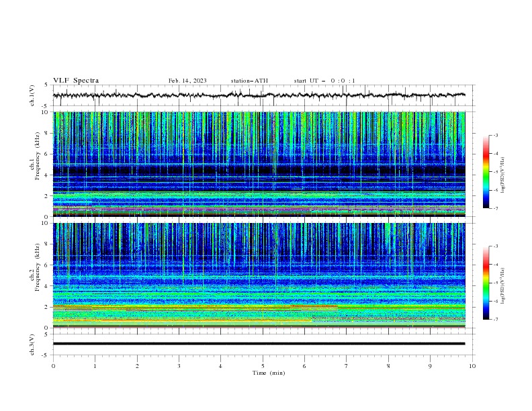Screen dimensions: 532x411
Task: Click the ch.2 spectrogram color scale bar
Action: click(x=486, y=283)
